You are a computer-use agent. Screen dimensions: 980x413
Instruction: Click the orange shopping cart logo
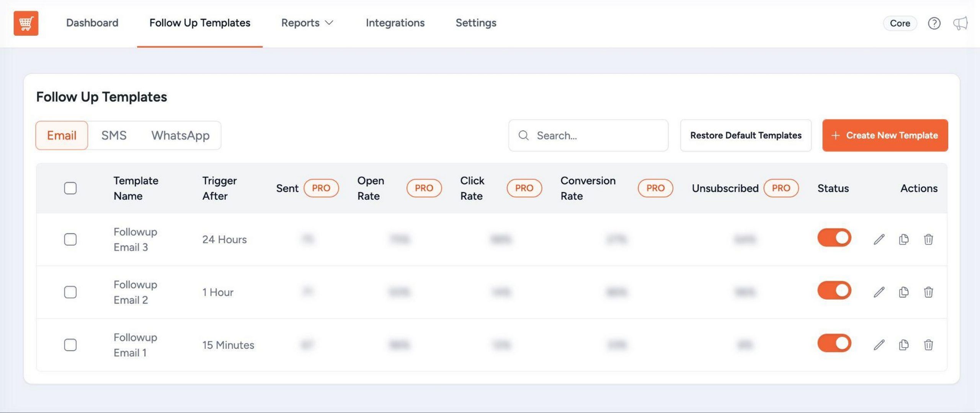click(26, 23)
